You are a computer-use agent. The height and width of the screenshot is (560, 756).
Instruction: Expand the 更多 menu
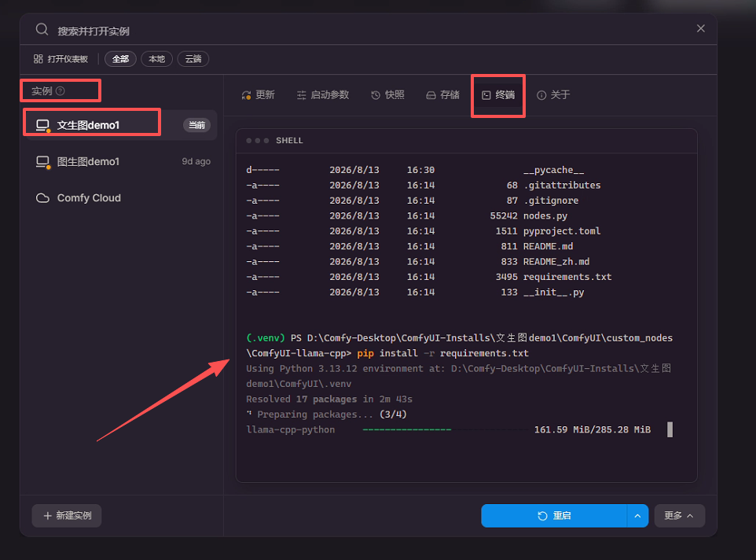[x=679, y=516]
